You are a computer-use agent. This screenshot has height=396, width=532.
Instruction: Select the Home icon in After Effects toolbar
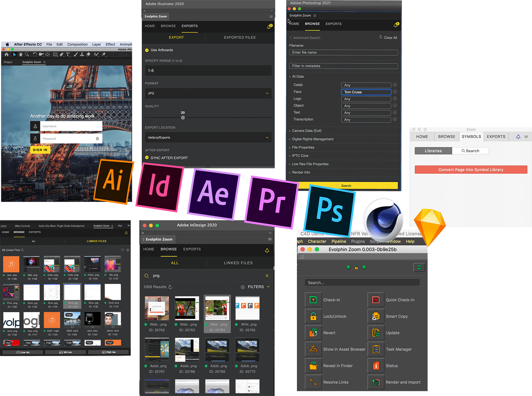point(7,54)
